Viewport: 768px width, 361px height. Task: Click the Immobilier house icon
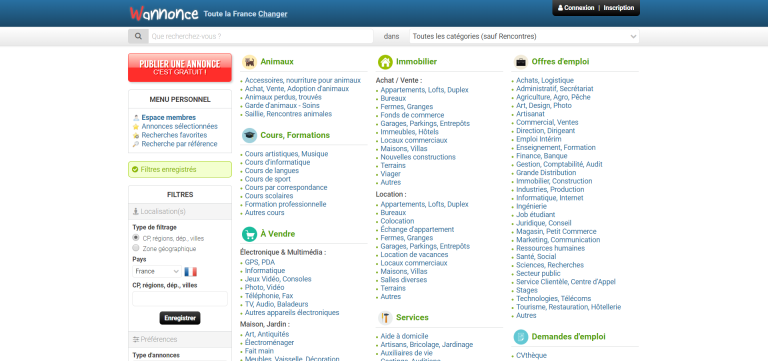click(x=385, y=62)
